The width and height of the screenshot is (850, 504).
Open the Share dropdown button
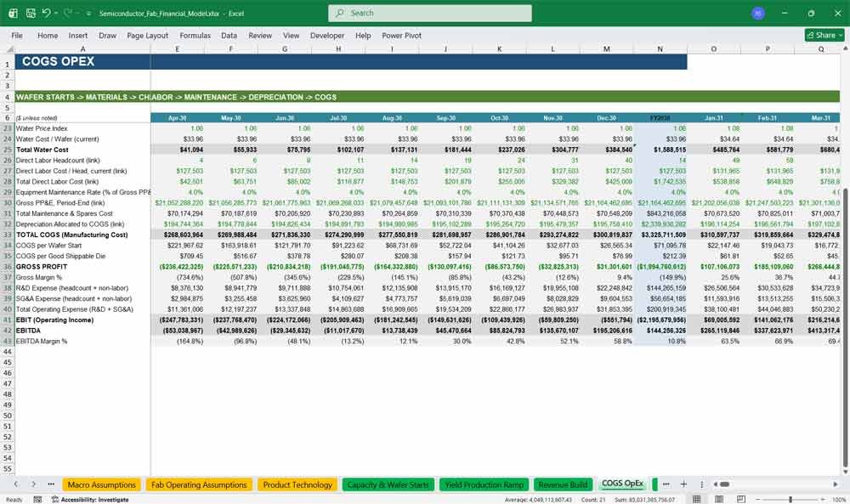coord(824,35)
